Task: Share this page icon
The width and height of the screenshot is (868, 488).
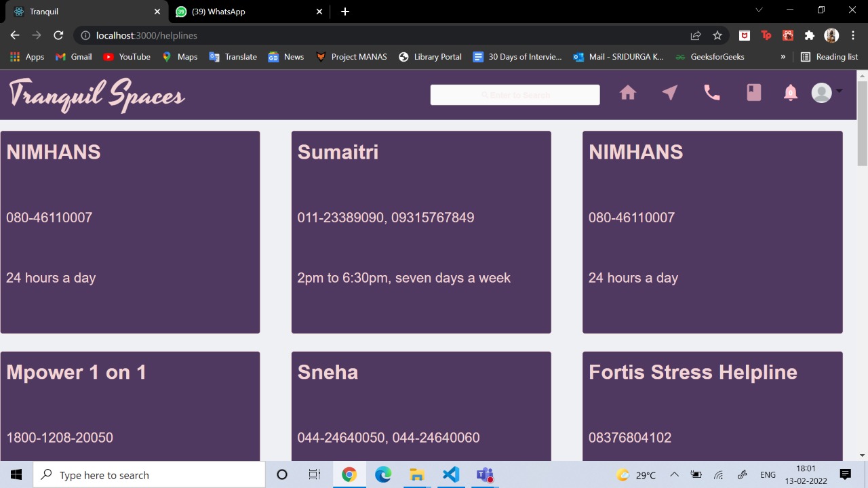Action: (x=696, y=35)
